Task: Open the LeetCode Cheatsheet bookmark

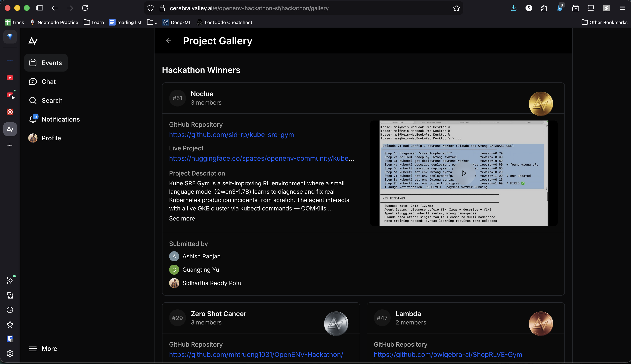Action: (x=225, y=22)
